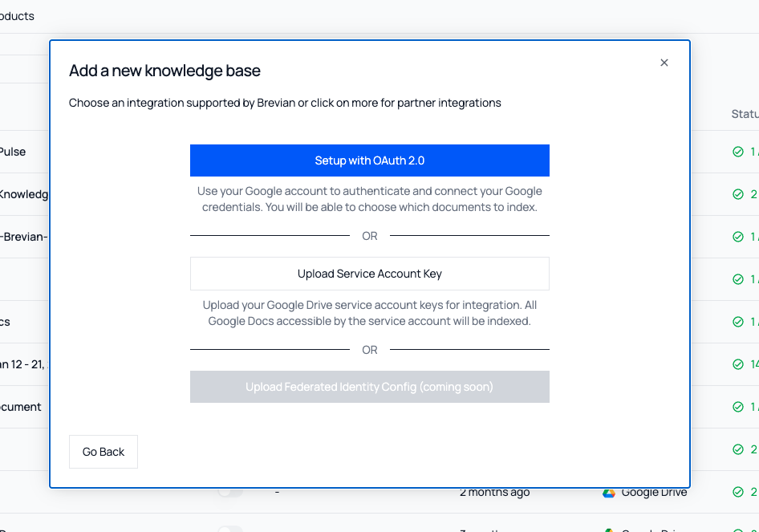Click the Upload Federated Identity Config button

tap(369, 387)
